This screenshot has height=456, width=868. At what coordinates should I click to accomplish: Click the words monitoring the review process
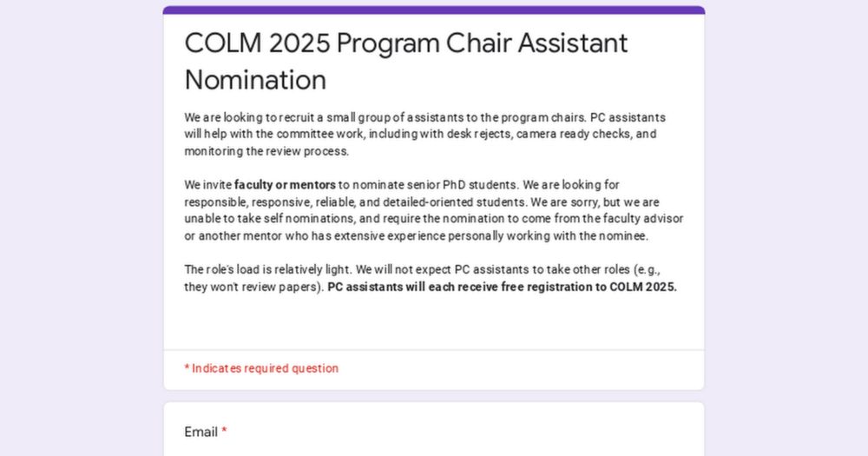coord(266,151)
